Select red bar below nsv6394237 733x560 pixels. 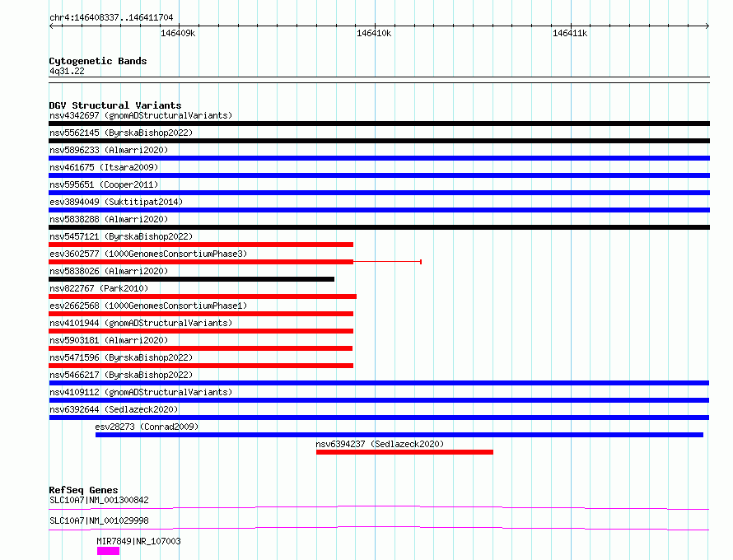[x=404, y=452]
